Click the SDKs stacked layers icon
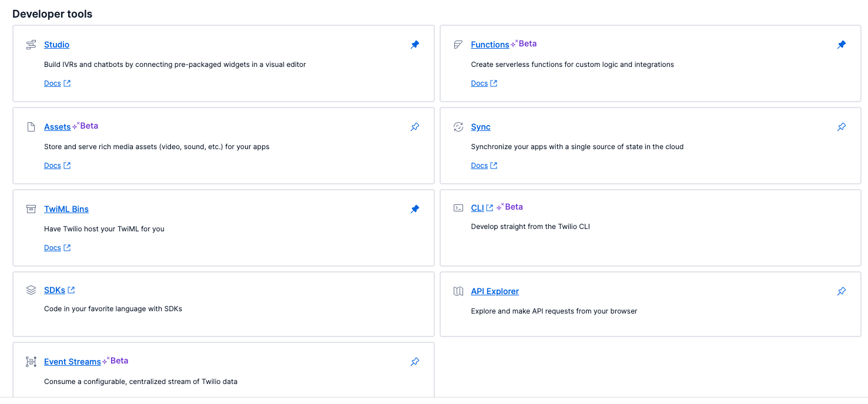Image resolution: width=868 pixels, height=404 pixels. tap(31, 290)
